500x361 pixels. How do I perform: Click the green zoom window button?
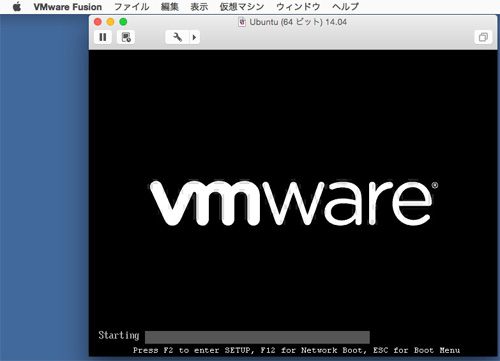click(123, 22)
